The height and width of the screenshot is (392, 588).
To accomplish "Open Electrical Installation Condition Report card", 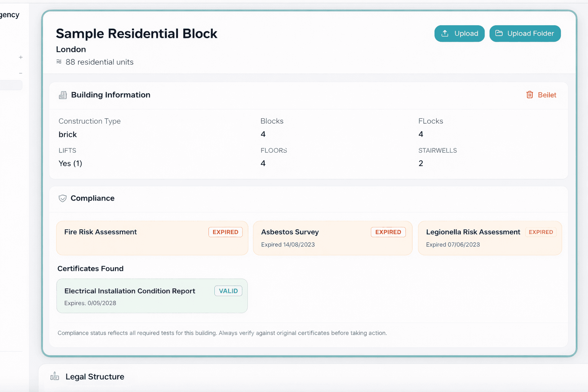I will (152, 296).
